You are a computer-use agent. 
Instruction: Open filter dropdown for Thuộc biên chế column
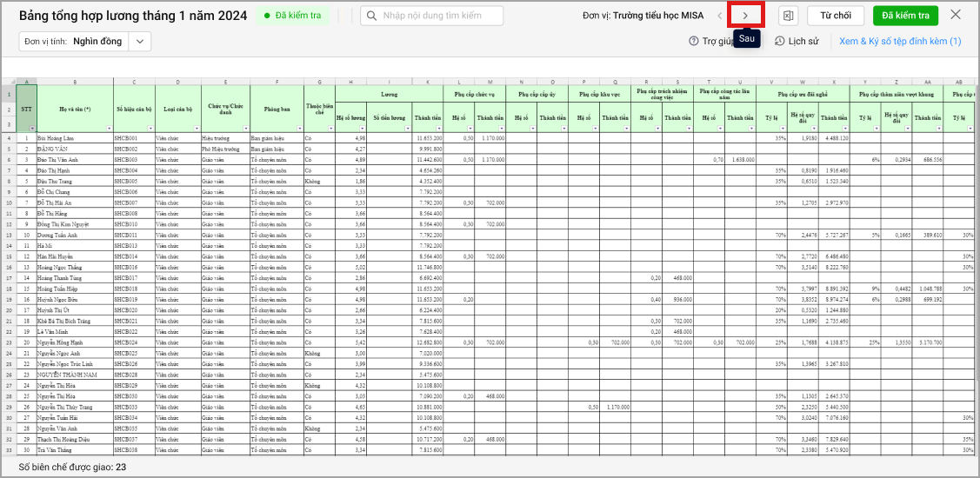pos(330,128)
